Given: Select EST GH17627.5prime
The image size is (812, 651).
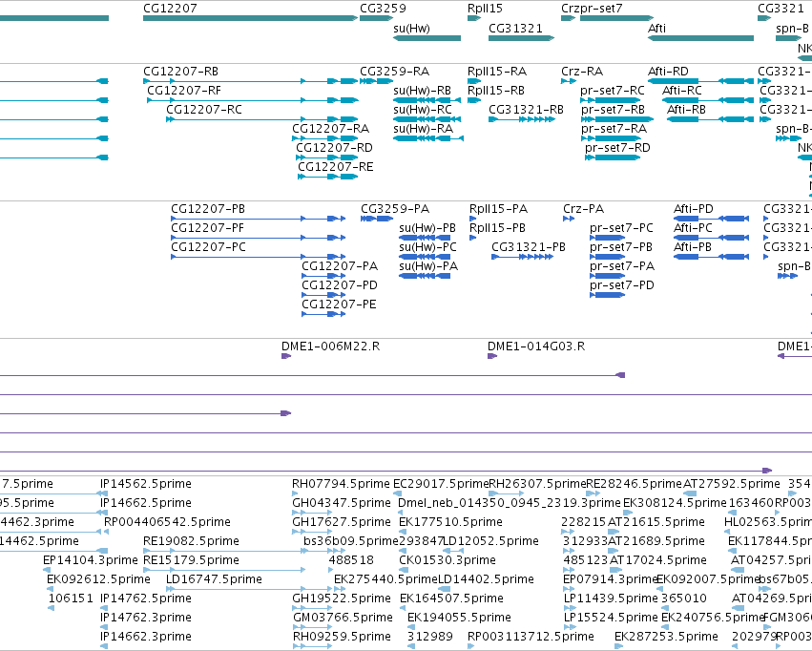Looking at the screenshot, I should pyautogui.click(x=312, y=533).
